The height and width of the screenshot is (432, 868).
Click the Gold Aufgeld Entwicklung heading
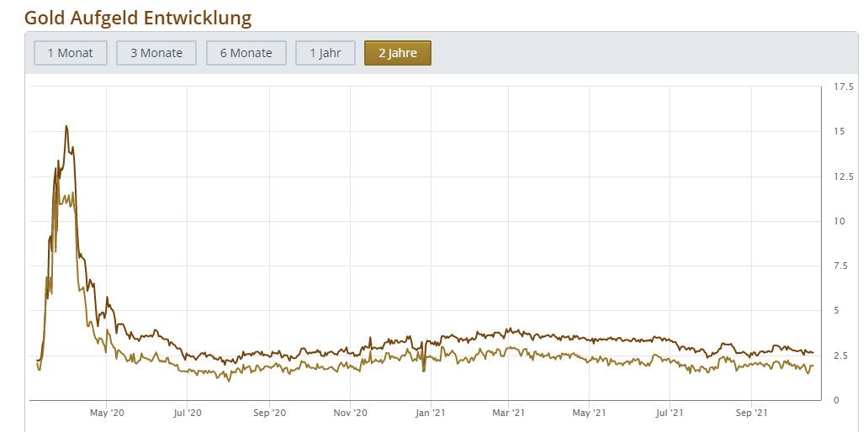pyautogui.click(x=138, y=17)
